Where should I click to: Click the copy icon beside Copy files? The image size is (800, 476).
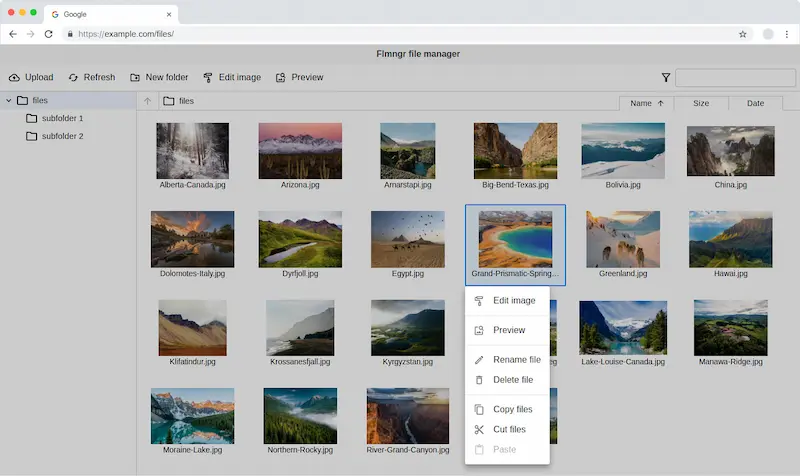tap(479, 410)
